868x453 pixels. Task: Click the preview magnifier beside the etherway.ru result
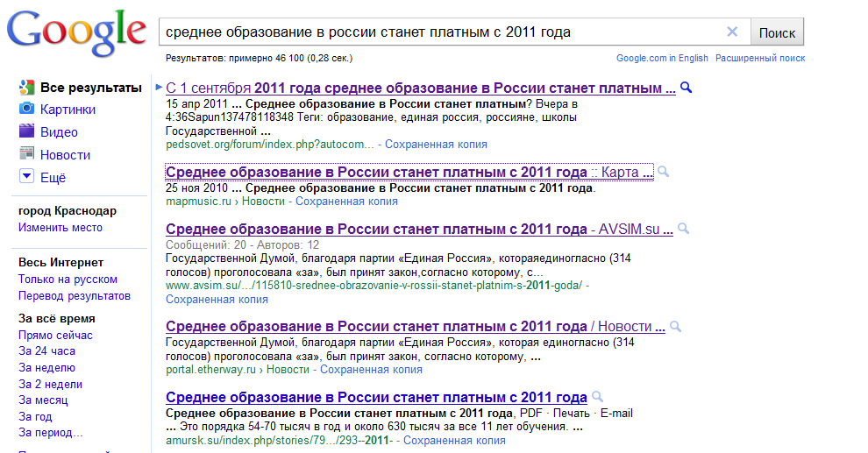click(x=673, y=326)
